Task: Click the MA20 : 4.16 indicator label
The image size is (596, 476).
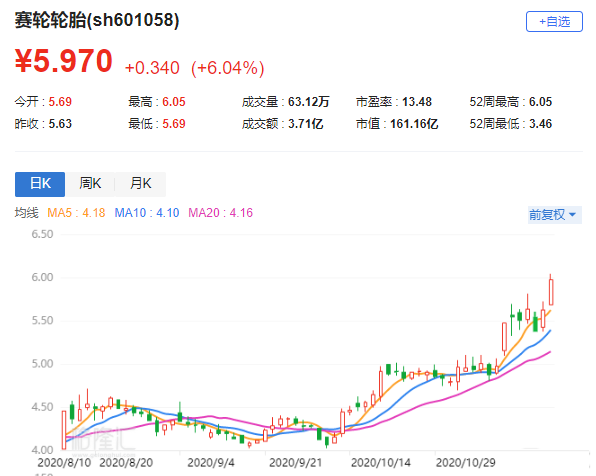Action: point(220,213)
